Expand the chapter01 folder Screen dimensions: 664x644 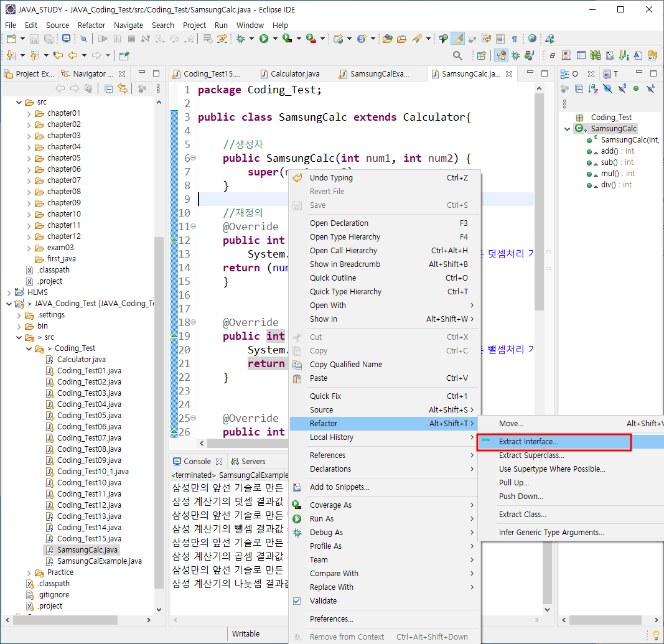(29, 113)
